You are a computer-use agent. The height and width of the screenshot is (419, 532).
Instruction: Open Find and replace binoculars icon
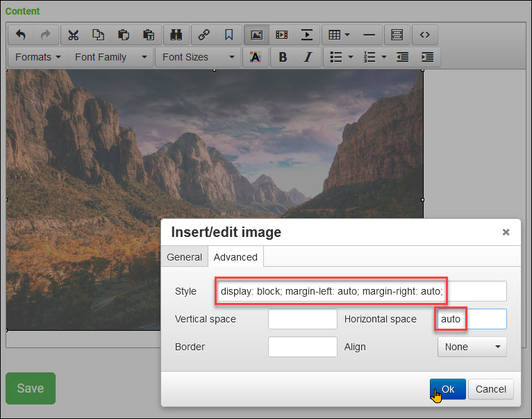[x=176, y=35]
